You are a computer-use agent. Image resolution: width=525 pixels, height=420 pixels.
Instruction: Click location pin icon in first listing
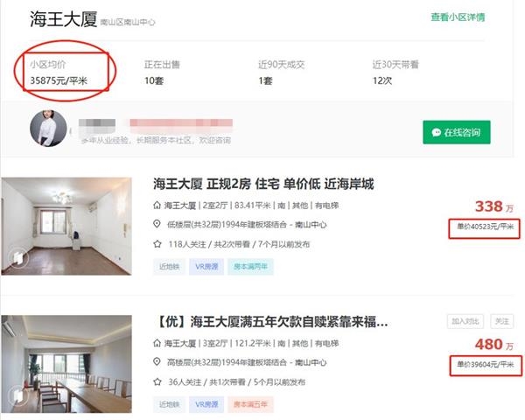tap(157, 224)
